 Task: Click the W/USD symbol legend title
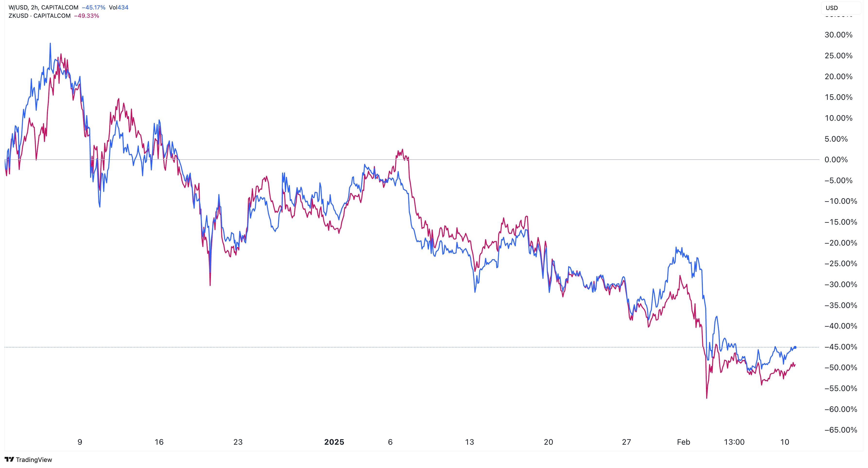coord(43,8)
